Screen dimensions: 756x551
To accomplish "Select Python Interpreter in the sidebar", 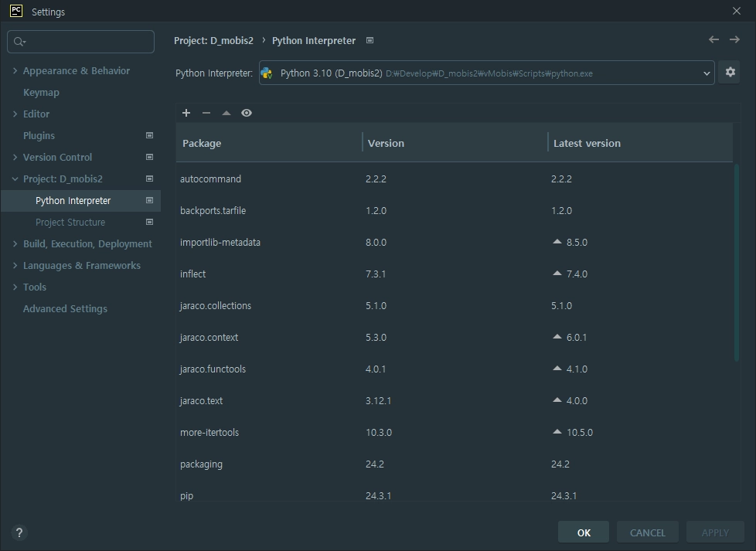I will 80,200.
